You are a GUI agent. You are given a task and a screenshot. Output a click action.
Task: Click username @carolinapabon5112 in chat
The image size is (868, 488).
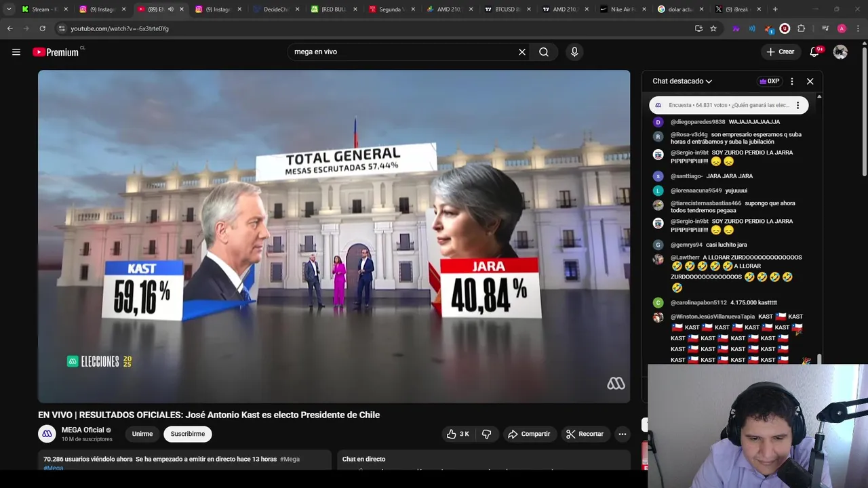pos(698,303)
